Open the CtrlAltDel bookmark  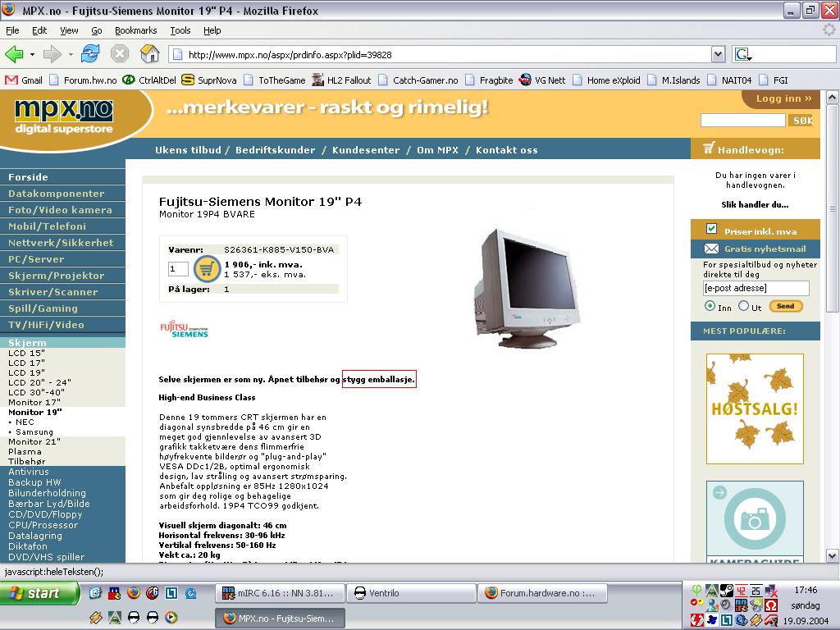pos(149,80)
